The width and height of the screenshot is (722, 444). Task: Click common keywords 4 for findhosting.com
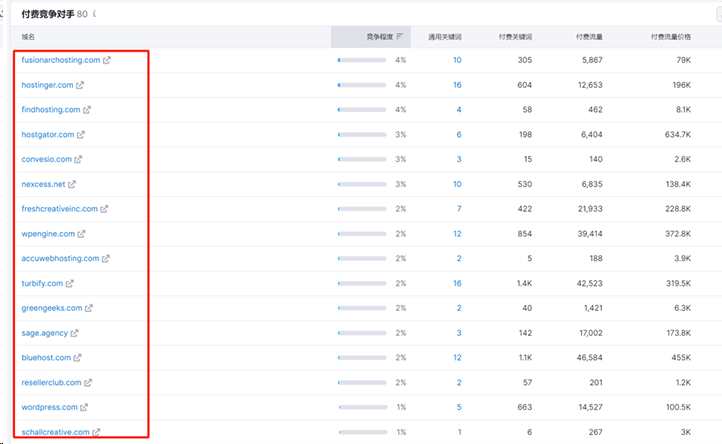pyautogui.click(x=459, y=110)
